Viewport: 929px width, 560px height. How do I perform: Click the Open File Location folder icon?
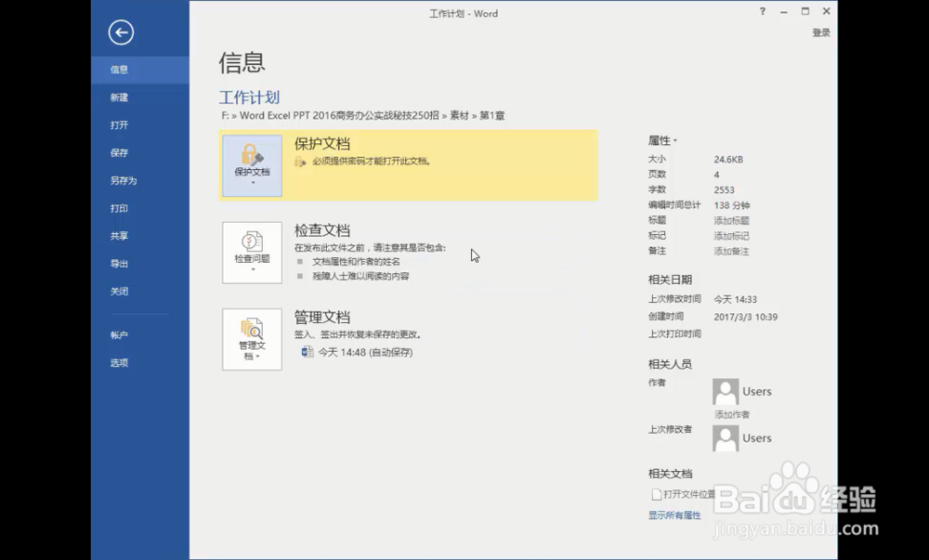click(656, 494)
